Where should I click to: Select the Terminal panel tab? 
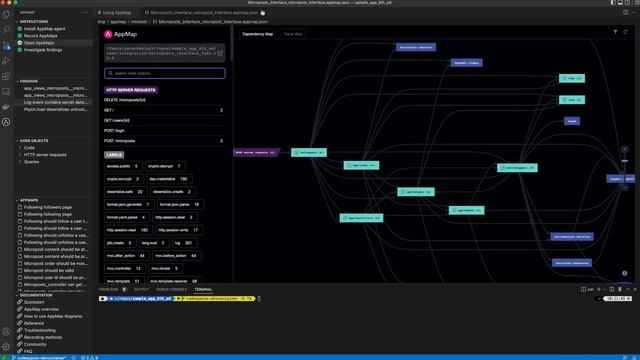(203, 289)
